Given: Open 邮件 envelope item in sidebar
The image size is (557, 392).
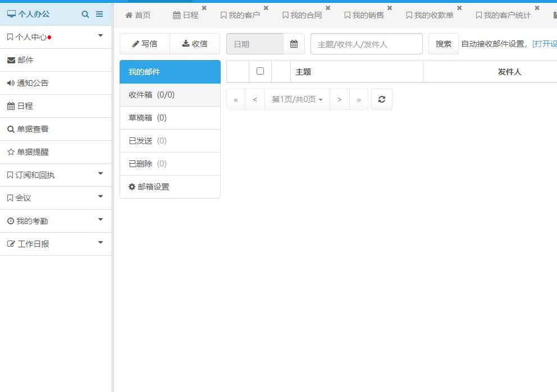Looking at the screenshot, I should pos(25,60).
